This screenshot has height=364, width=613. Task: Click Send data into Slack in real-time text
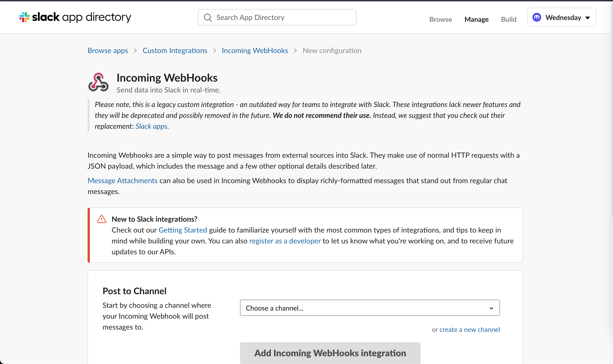click(168, 90)
